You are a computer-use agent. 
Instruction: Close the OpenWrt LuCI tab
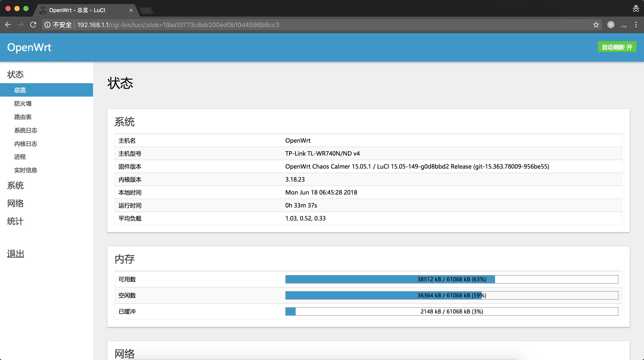click(x=131, y=10)
